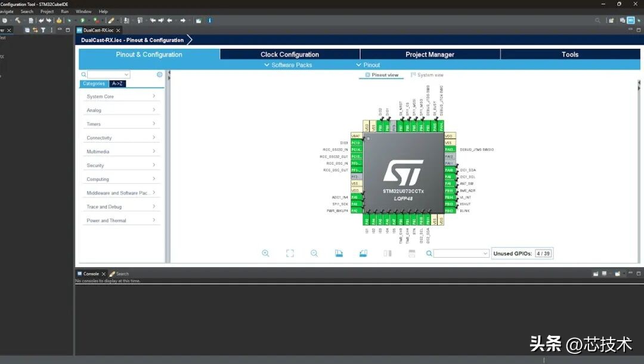The height and width of the screenshot is (364, 644).
Task: Expand the Timers category
Action: click(120, 124)
